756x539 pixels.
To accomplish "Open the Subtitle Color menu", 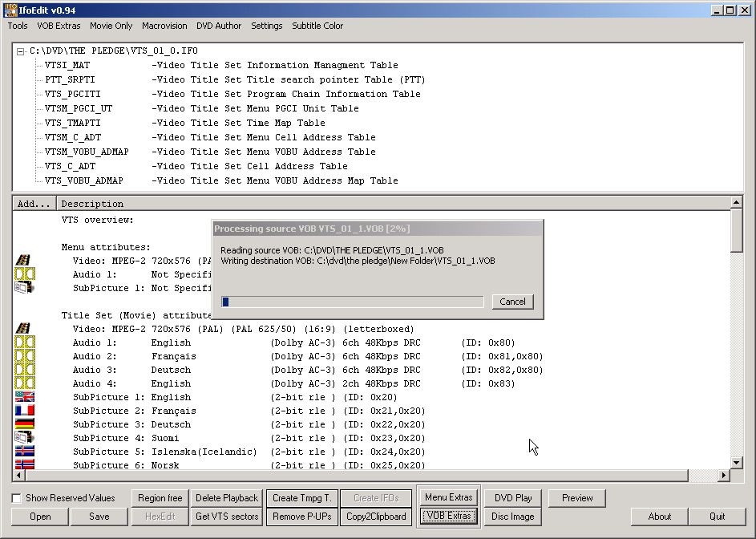I will click(317, 26).
